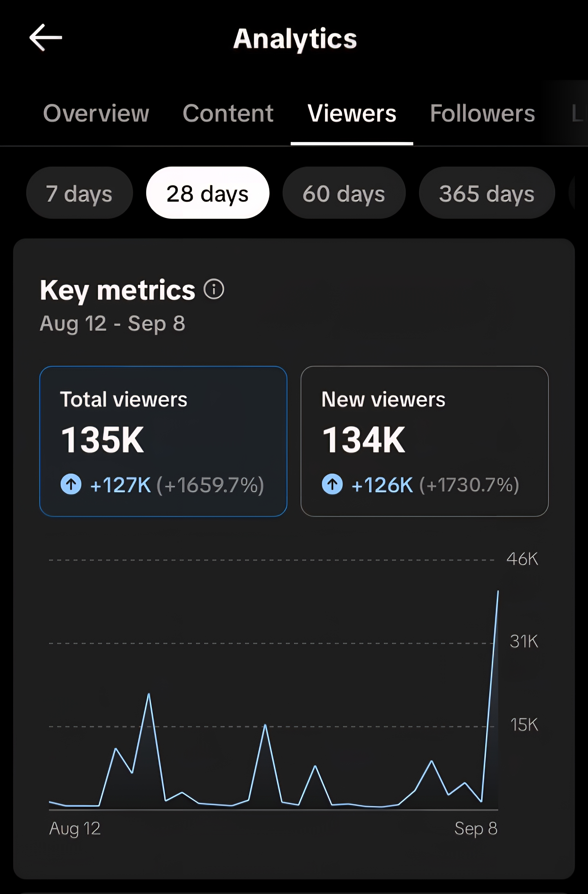Tap the back arrow icon
This screenshot has height=894, width=588.
point(46,37)
